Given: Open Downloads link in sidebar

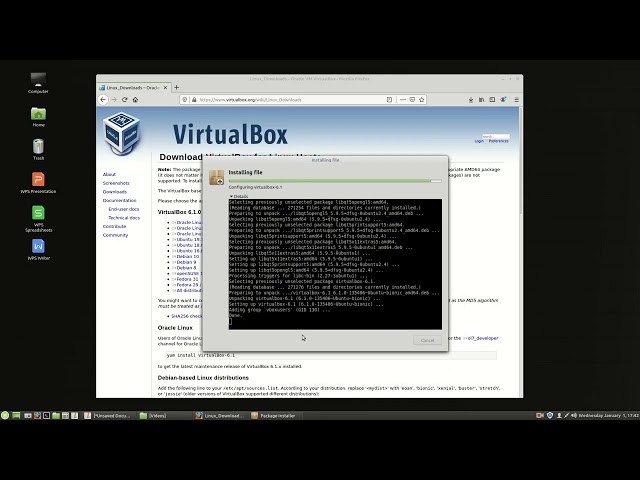Looking at the screenshot, I should pyautogui.click(x=115, y=191).
